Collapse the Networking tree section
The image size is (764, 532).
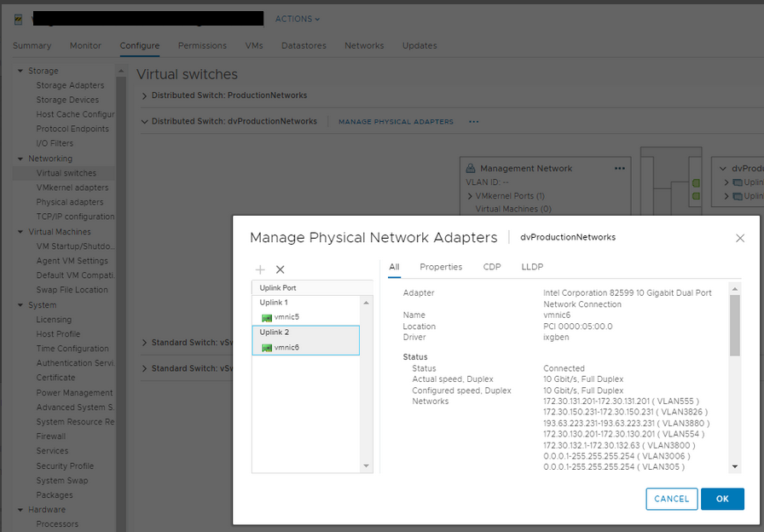[x=20, y=159]
